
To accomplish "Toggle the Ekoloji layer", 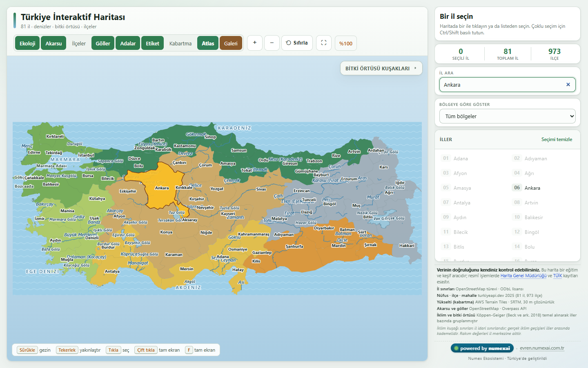I will [x=27, y=43].
